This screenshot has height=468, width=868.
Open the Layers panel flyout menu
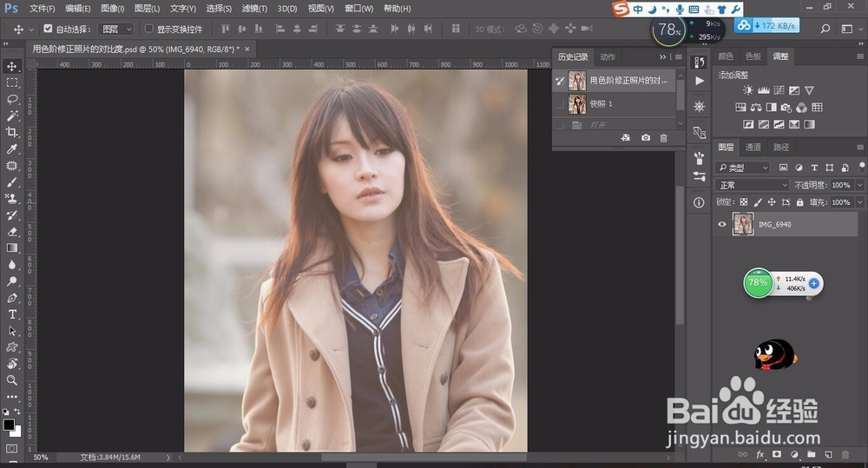tap(860, 148)
